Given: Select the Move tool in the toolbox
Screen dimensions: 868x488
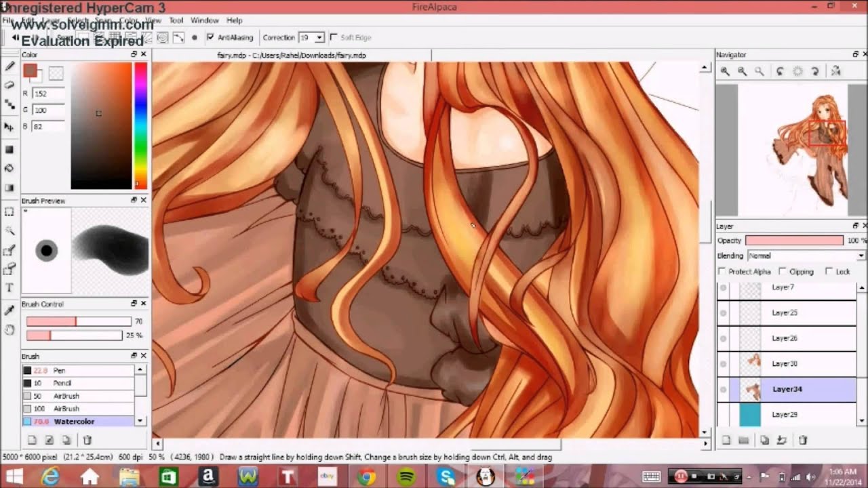Looking at the screenshot, I should (9, 127).
